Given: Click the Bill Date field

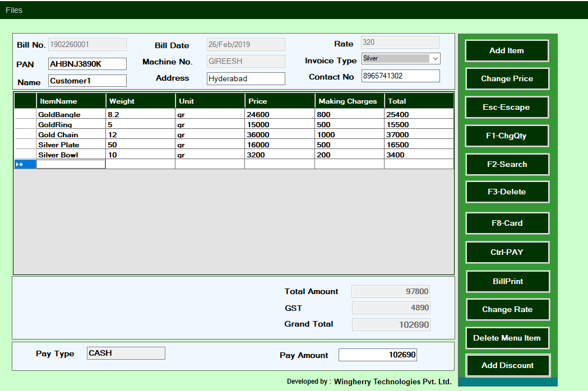Looking at the screenshot, I should [x=246, y=44].
